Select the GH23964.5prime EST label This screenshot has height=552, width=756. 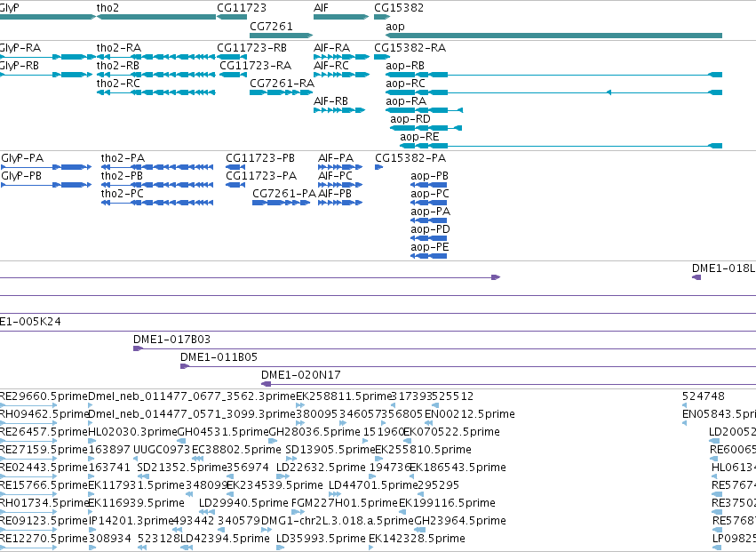(x=460, y=521)
